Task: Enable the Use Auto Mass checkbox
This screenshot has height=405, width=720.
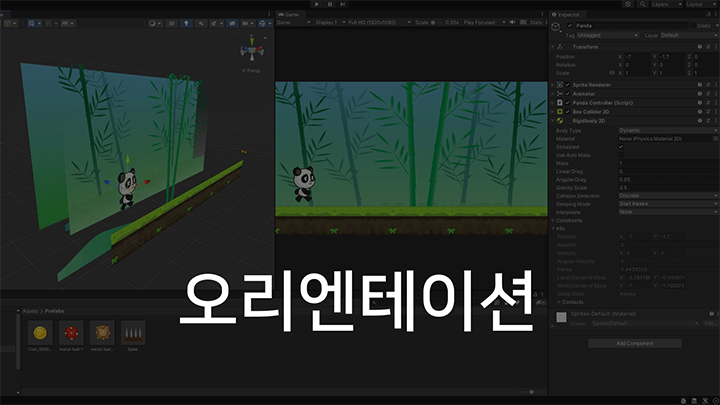Action: coord(621,155)
